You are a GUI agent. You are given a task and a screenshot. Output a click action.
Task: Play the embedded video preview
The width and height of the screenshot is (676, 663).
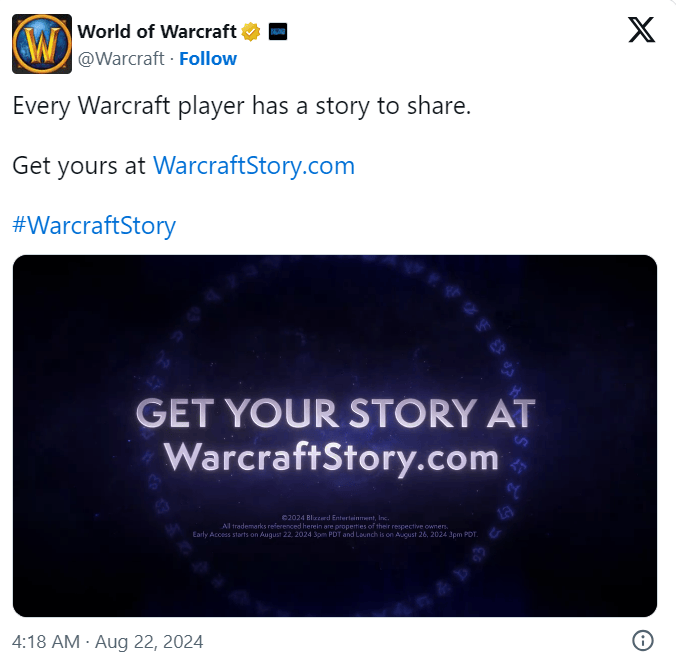(335, 436)
